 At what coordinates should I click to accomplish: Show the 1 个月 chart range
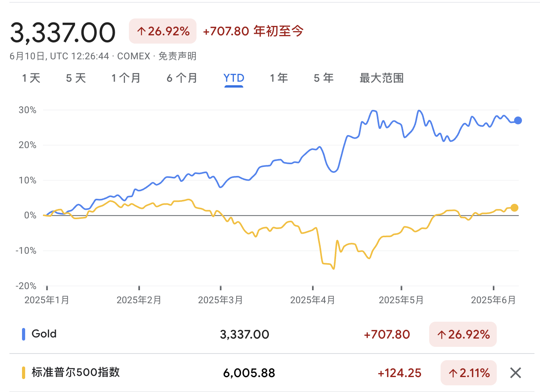(x=126, y=78)
